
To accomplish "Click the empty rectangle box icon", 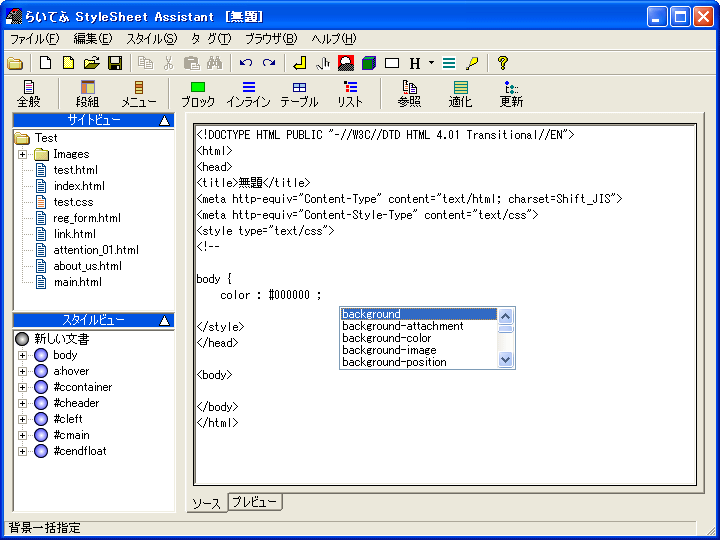I will pos(392,63).
